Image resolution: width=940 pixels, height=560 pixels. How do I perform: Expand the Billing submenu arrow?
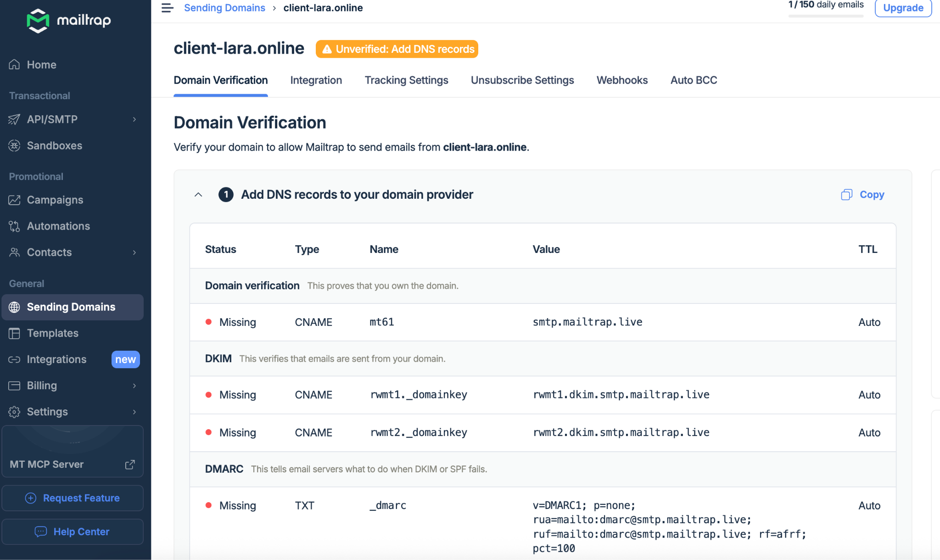click(x=134, y=386)
